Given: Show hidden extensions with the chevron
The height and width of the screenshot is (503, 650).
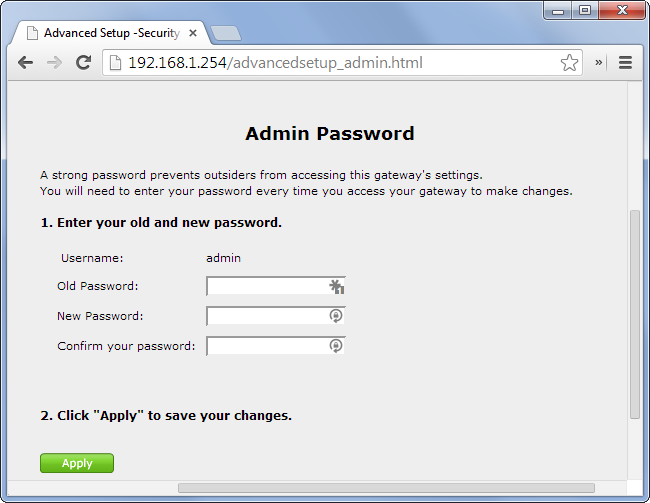Looking at the screenshot, I should (x=599, y=62).
